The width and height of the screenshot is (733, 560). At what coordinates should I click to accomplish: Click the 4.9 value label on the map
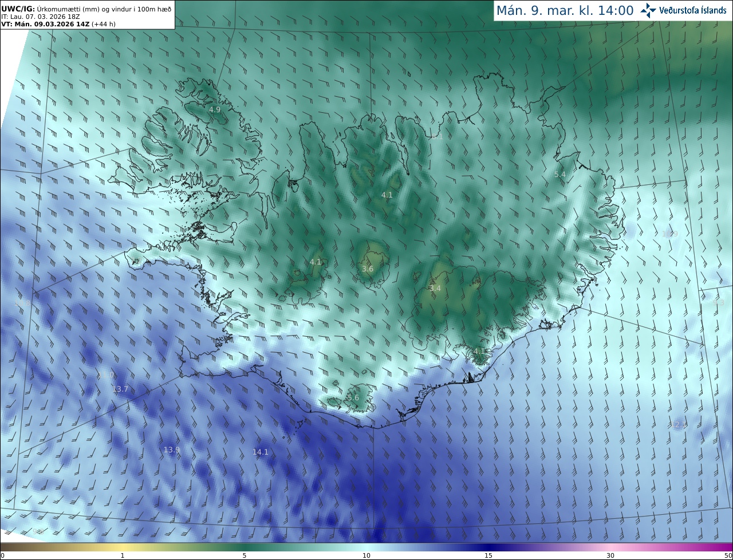(214, 109)
